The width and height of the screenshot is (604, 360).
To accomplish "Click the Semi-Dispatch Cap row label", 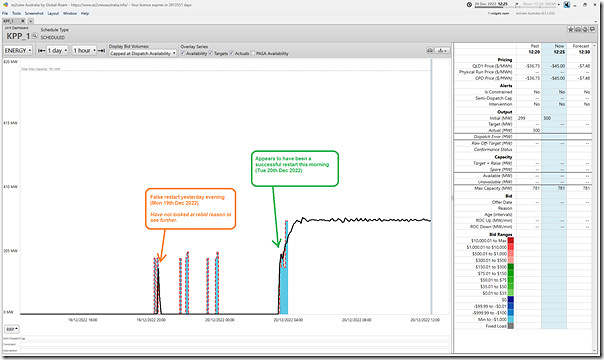I will [494, 98].
